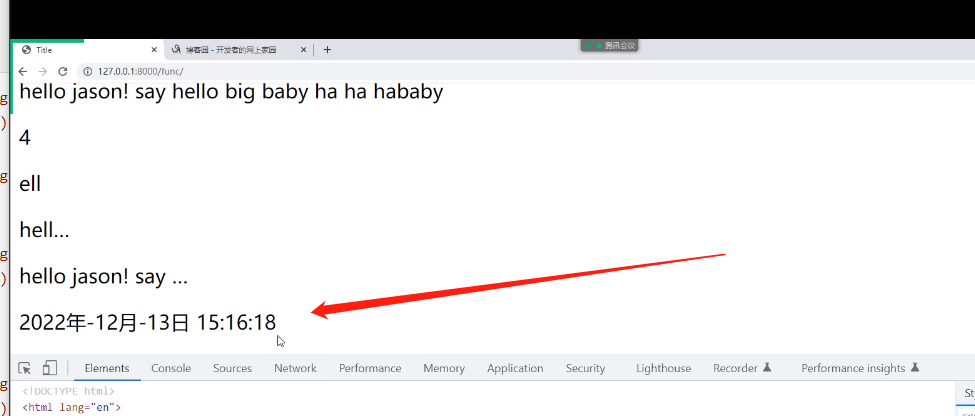Select the html lang="en" node
Image resolution: width=975 pixels, height=416 pixels.
tap(72, 408)
